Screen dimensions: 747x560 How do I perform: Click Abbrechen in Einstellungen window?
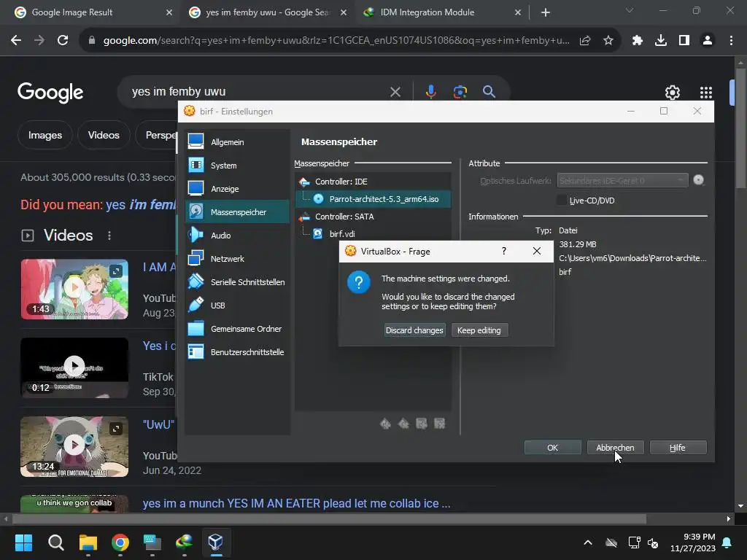pyautogui.click(x=615, y=448)
